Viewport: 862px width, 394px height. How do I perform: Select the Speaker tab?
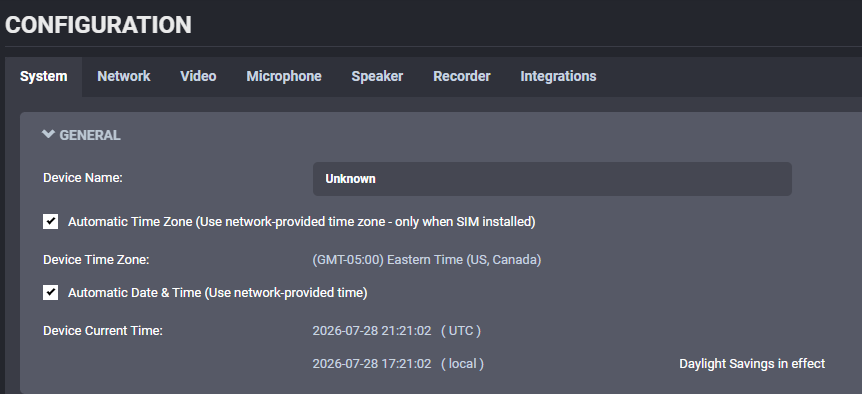coord(377,76)
